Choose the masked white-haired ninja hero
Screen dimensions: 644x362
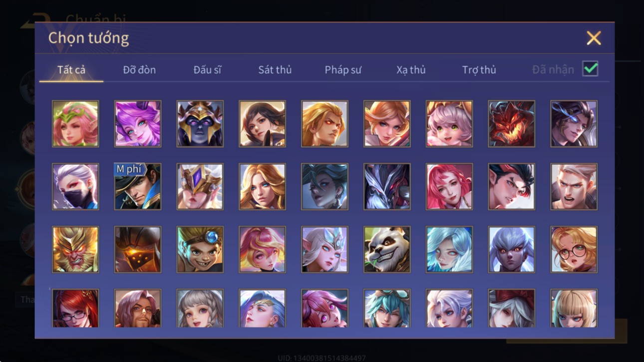point(75,186)
